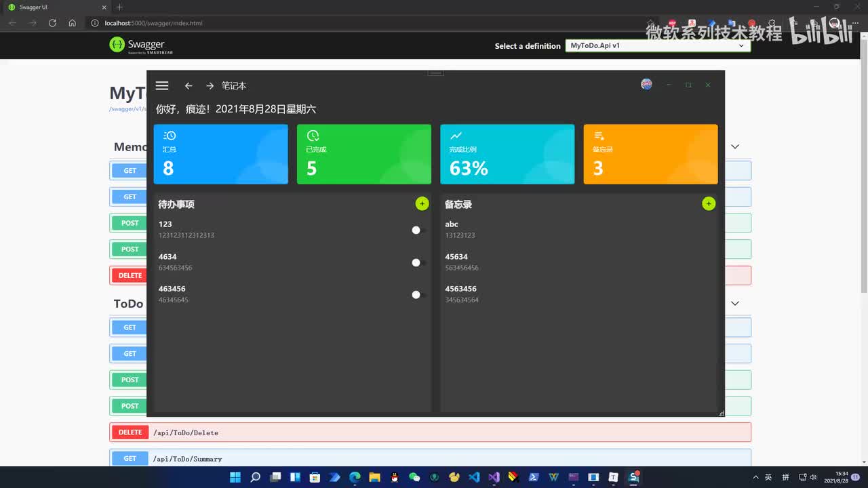Toggle completion switch for todo 4634
868x488 pixels.
point(418,262)
